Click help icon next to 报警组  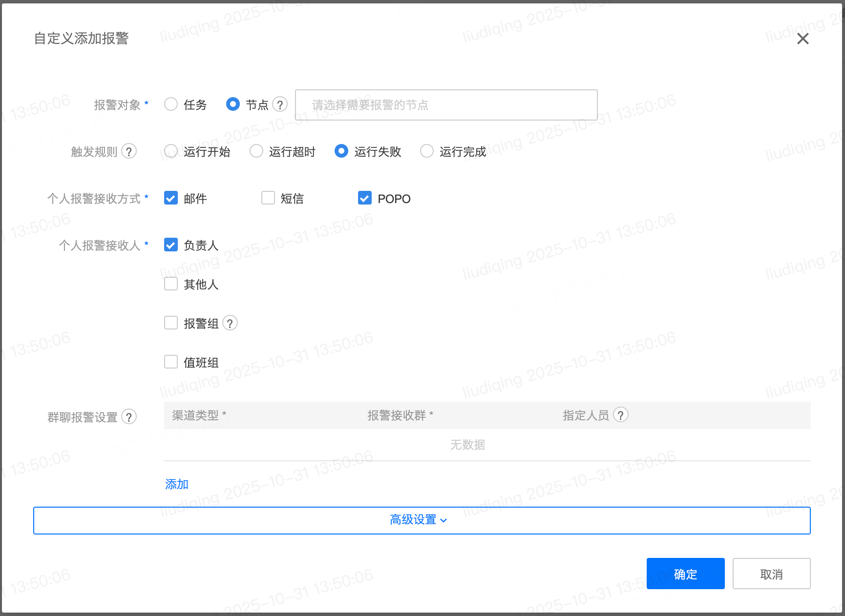point(230,323)
